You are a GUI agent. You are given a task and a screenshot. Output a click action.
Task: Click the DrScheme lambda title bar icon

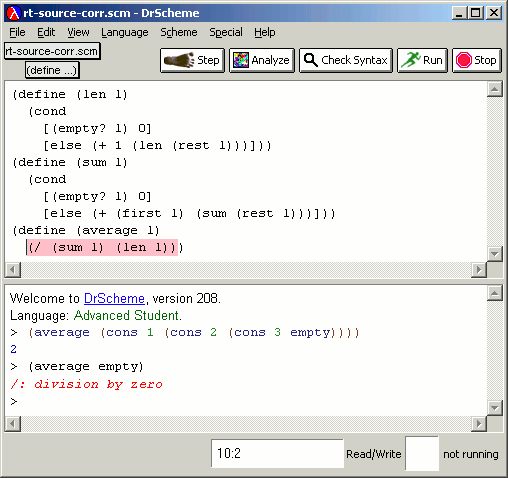[x=14, y=13]
